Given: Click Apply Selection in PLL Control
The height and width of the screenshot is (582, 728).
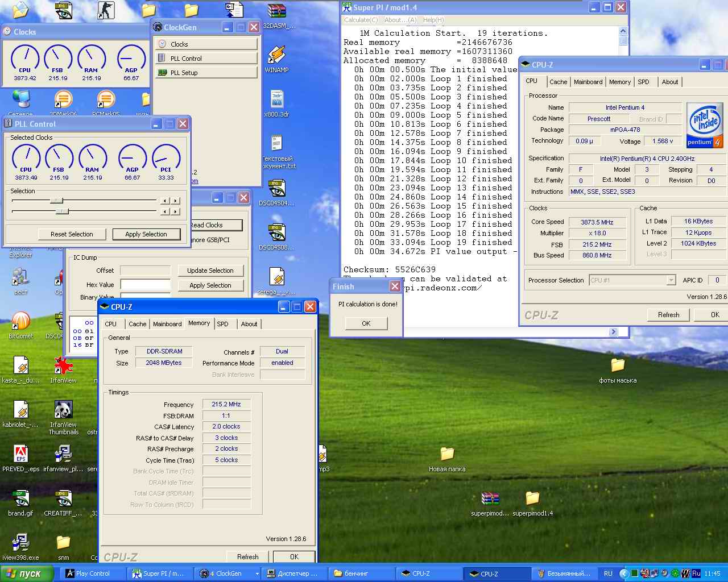Looking at the screenshot, I should tap(146, 234).
